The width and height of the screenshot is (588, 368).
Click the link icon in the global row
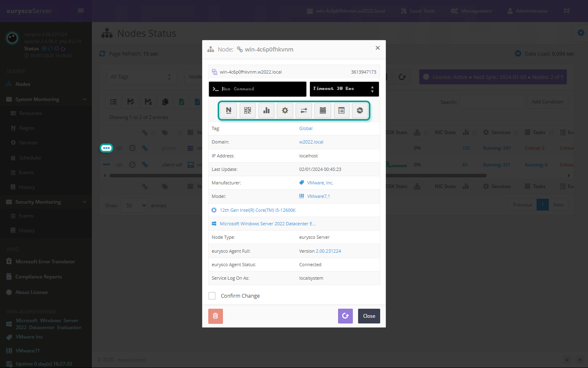click(145, 148)
